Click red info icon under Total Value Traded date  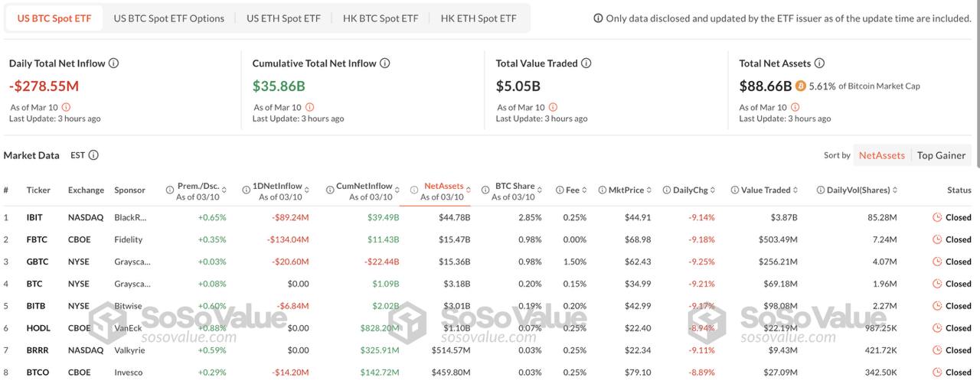(553, 108)
